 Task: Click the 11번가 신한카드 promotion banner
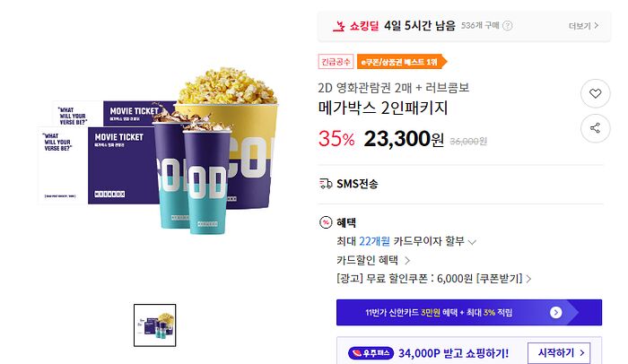click(x=469, y=312)
